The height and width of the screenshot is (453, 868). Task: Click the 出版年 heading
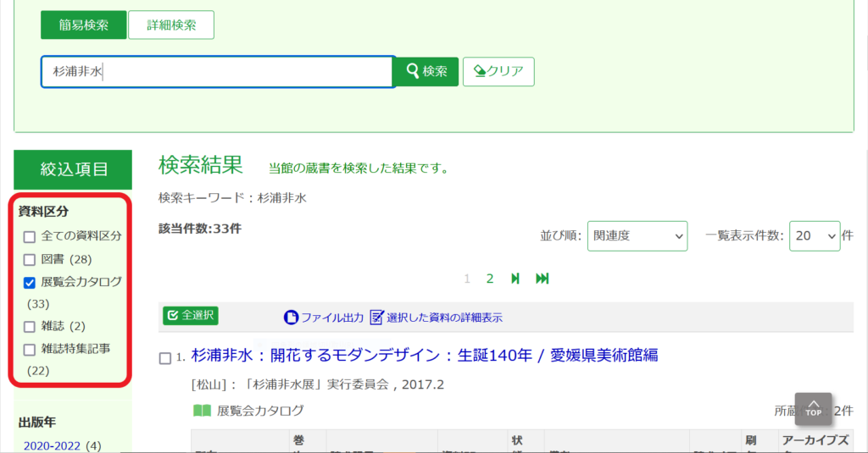[37, 422]
